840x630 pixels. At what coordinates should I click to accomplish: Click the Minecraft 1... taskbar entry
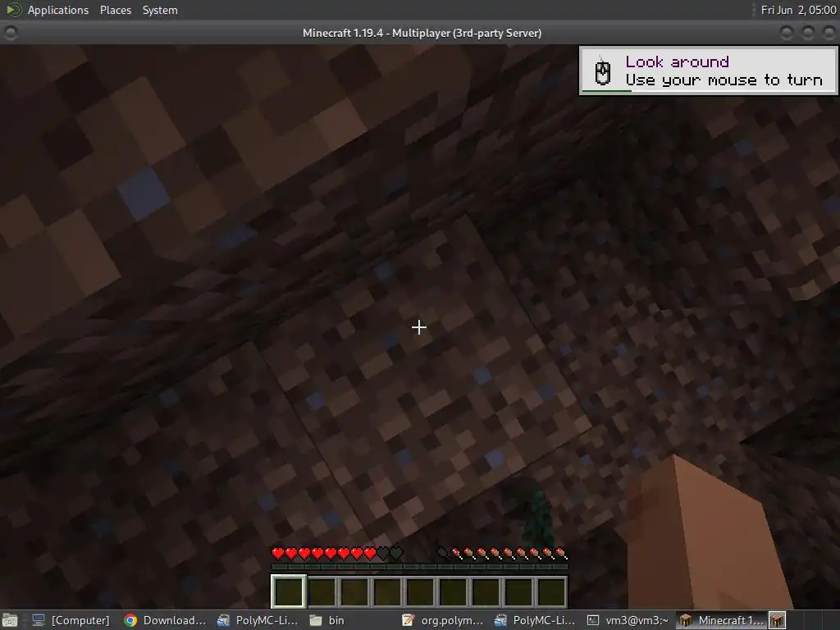(x=722, y=620)
